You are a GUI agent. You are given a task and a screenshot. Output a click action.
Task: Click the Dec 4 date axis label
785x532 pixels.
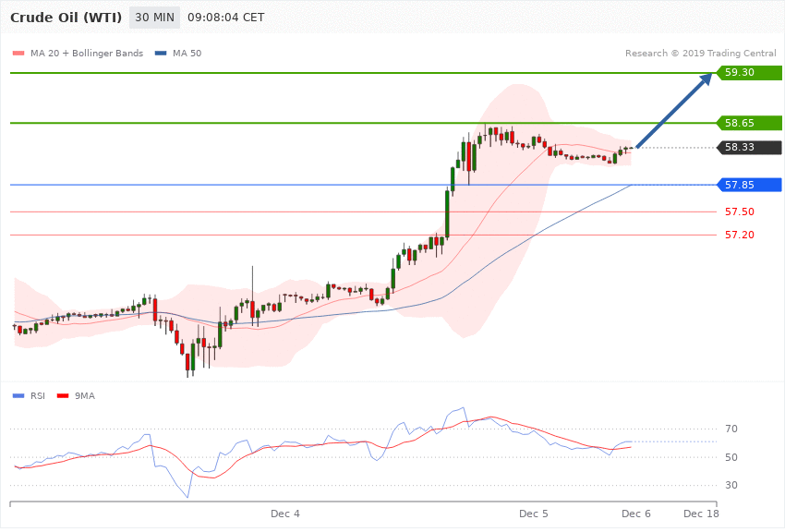point(284,514)
